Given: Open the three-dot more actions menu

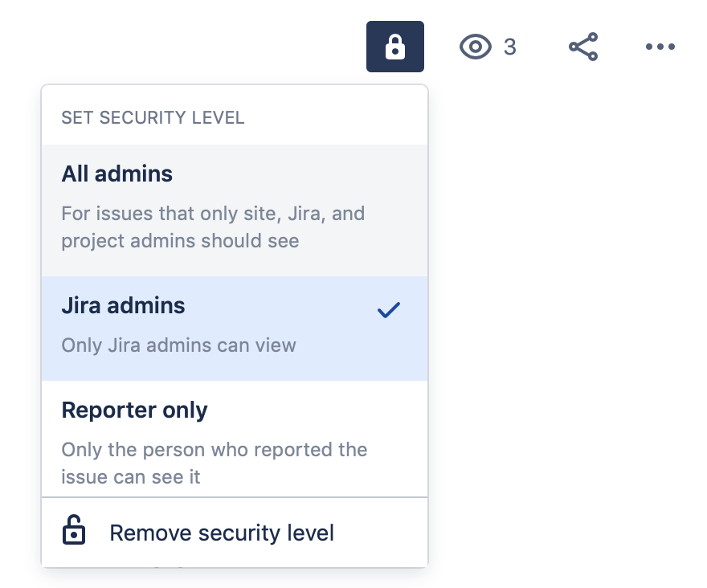Looking at the screenshot, I should [x=660, y=47].
